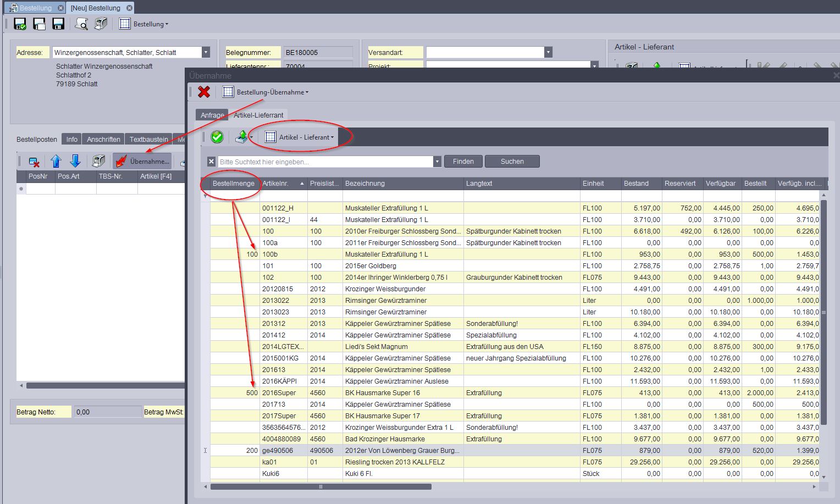Click the Übernahme... button in Bestellposten toolbar
The height and width of the screenshot is (504, 840).
tap(142, 161)
